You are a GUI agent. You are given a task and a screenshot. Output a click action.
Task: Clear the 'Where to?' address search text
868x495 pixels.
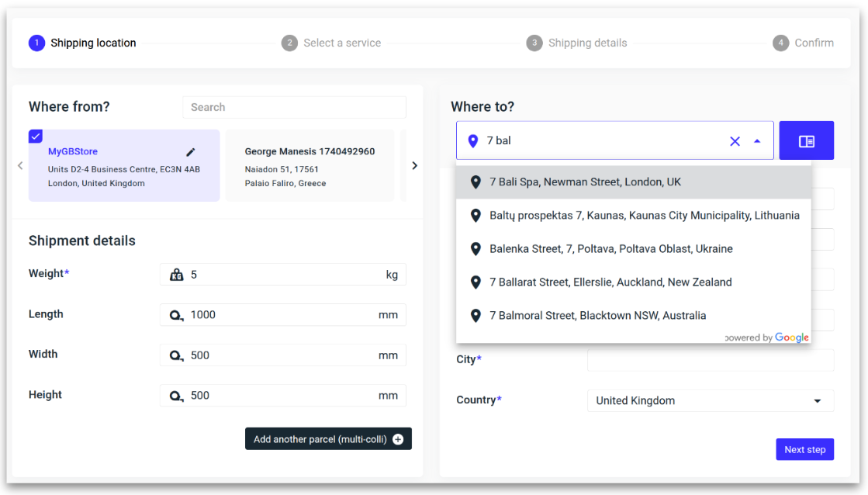pos(735,141)
